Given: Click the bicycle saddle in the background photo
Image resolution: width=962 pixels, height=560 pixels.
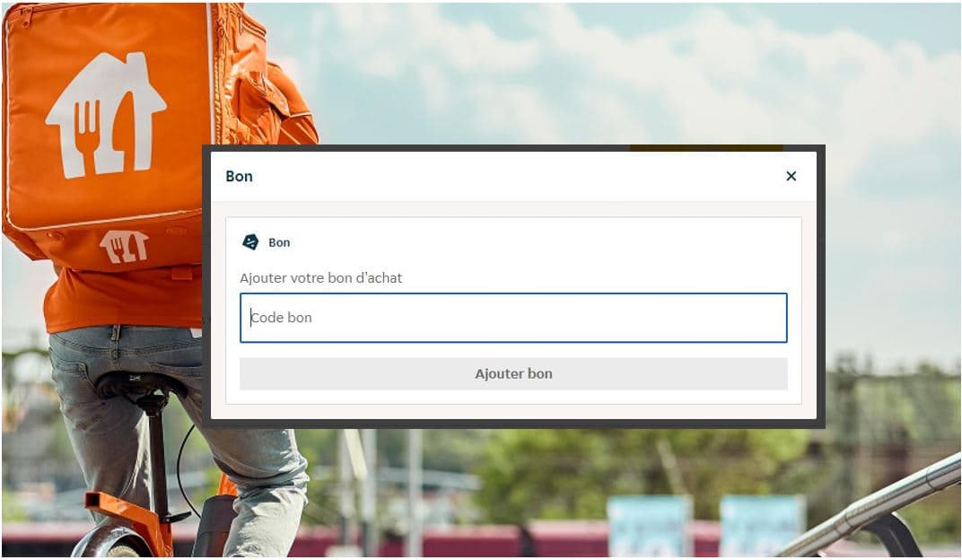Looking at the screenshot, I should point(138,385).
